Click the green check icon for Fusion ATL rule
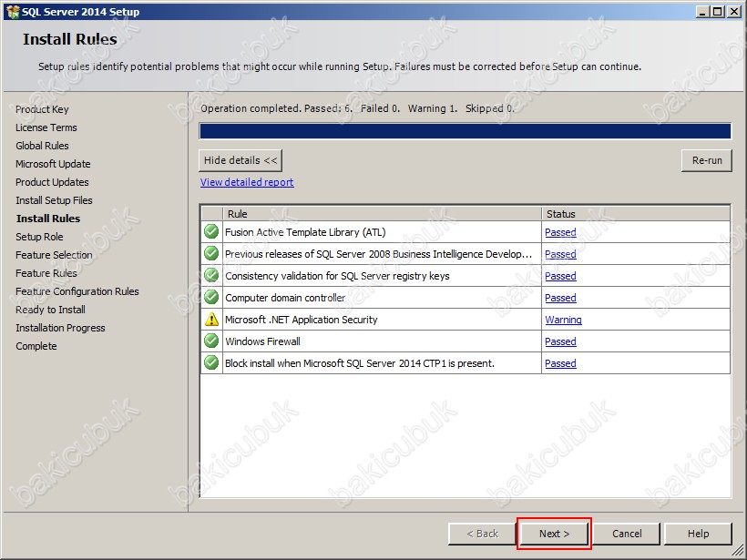This screenshot has width=747, height=560. coord(211,232)
